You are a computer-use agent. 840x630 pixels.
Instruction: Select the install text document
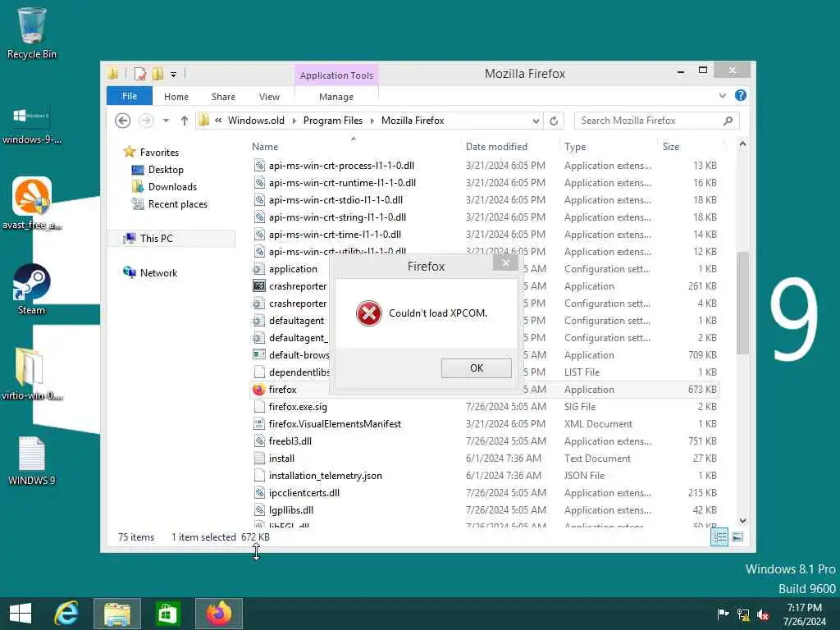coord(281,458)
